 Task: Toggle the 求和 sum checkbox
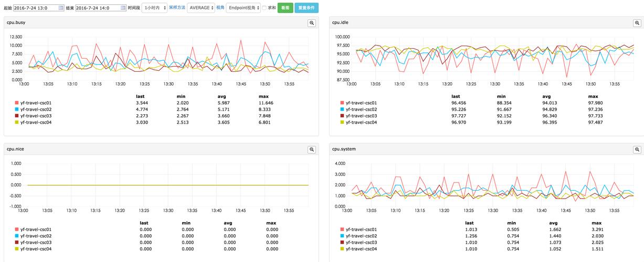(x=265, y=8)
